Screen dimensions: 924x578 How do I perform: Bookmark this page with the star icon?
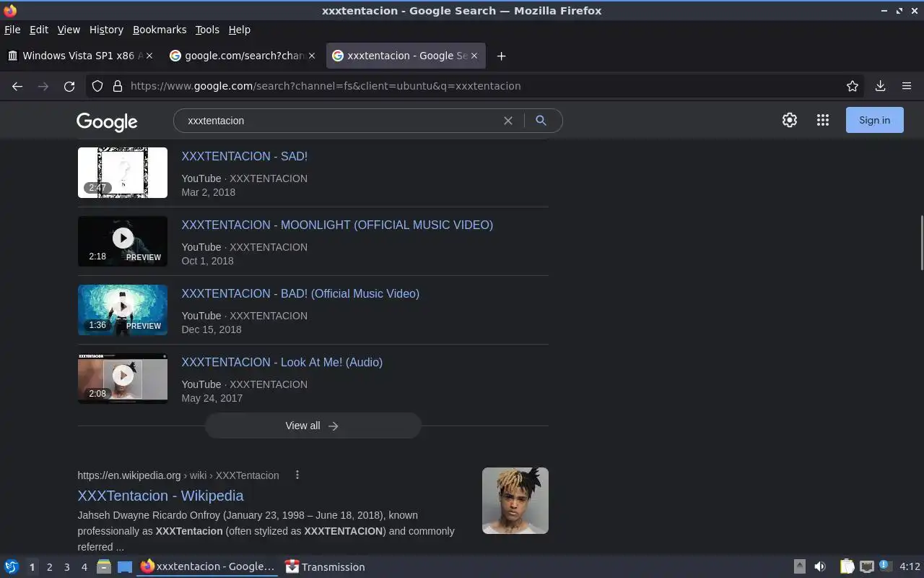853,86
